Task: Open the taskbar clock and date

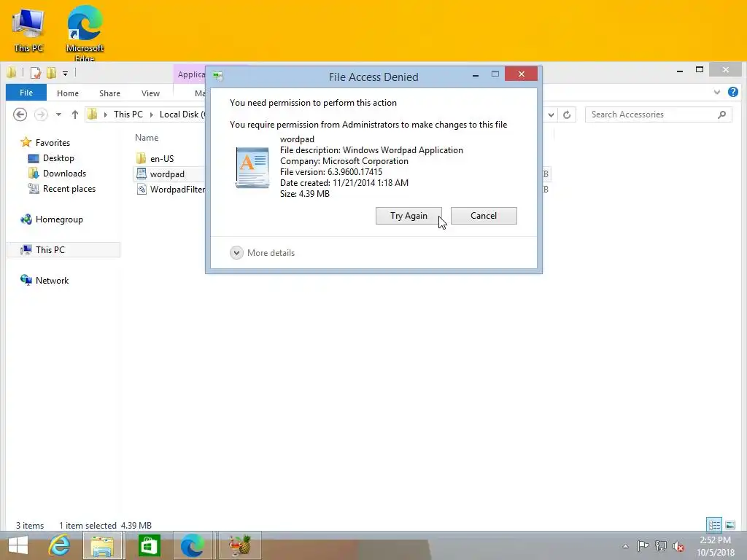Action: click(715, 546)
